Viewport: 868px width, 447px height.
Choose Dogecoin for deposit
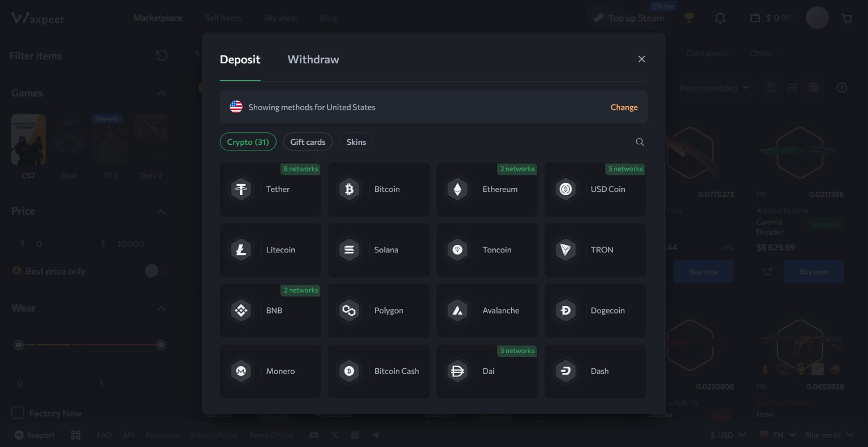[x=595, y=311]
